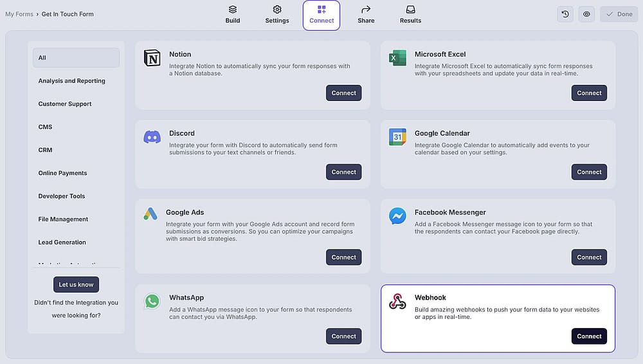Screen dimensions: 643x364
Task: Click Get In Touch Form breadcrumb
Action: (x=68, y=14)
